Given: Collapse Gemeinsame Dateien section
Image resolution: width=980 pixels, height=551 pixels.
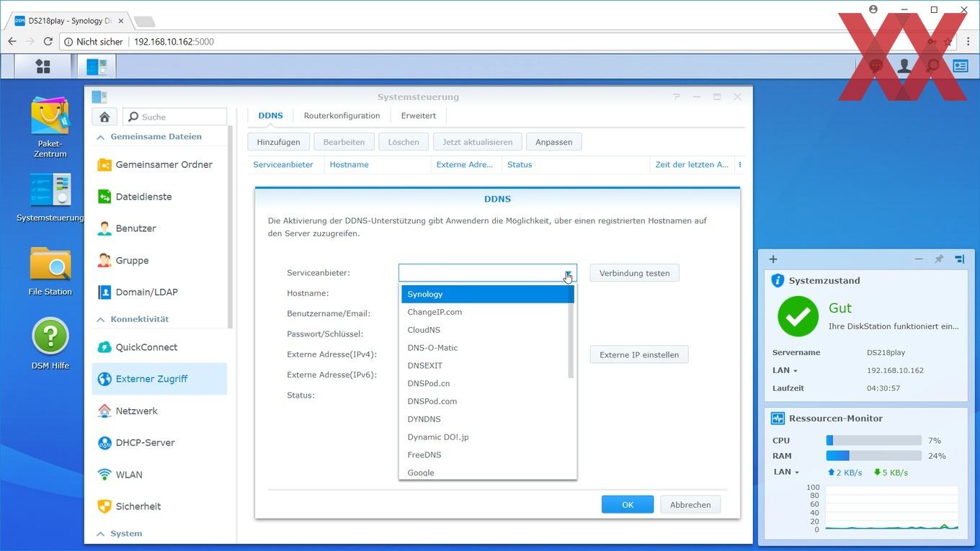Looking at the screenshot, I should click(x=100, y=137).
